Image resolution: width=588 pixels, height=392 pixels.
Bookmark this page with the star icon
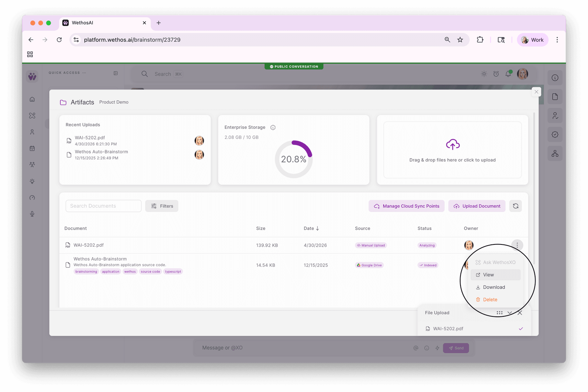[x=460, y=40]
